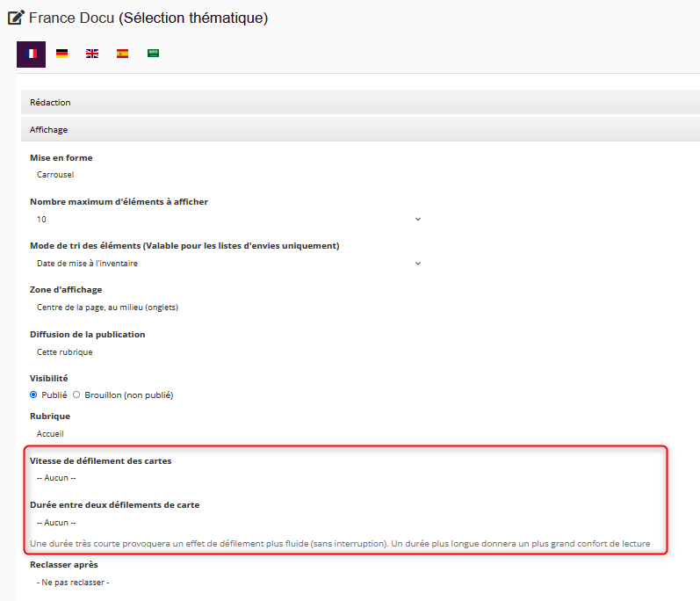The image size is (700, 601).
Task: Choose the British flag language
Action: (92, 54)
